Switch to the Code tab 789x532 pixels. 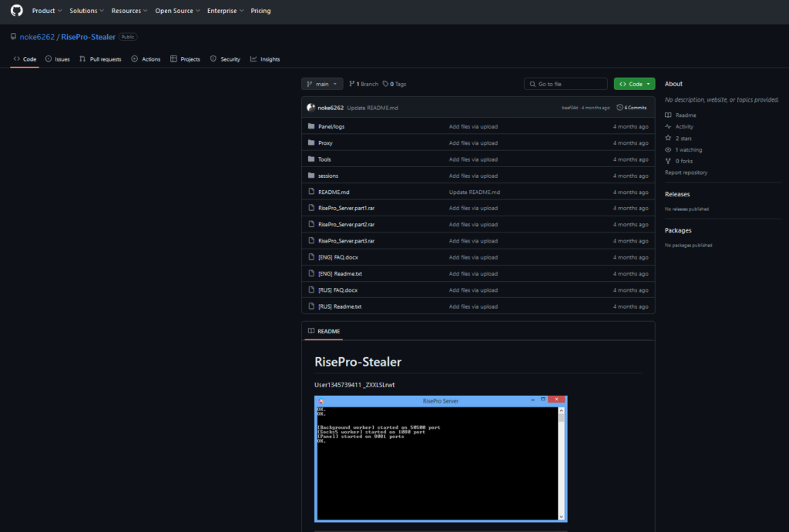pyautogui.click(x=25, y=59)
